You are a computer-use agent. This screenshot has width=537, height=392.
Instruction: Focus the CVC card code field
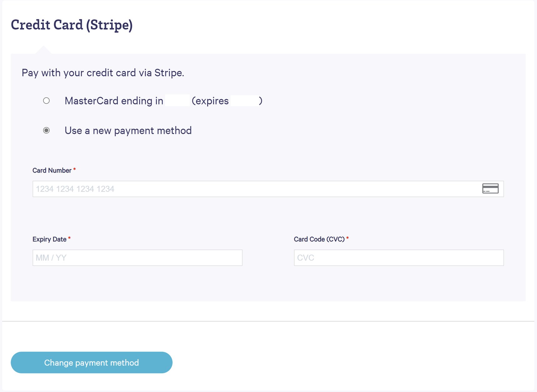click(x=398, y=258)
